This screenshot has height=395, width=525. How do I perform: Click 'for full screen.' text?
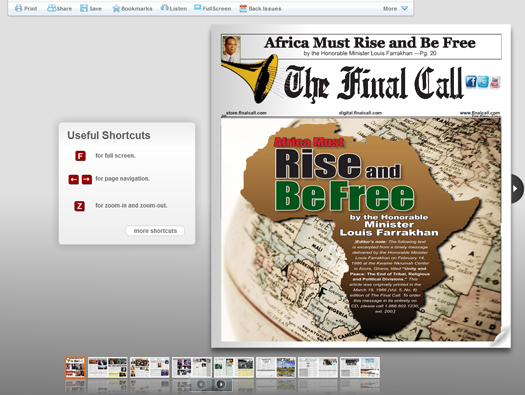(x=116, y=156)
